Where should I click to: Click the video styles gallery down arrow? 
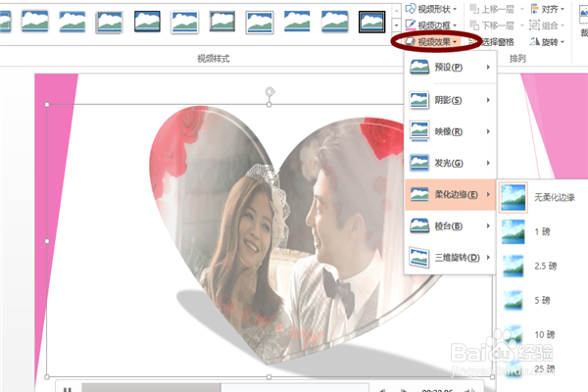(396, 25)
